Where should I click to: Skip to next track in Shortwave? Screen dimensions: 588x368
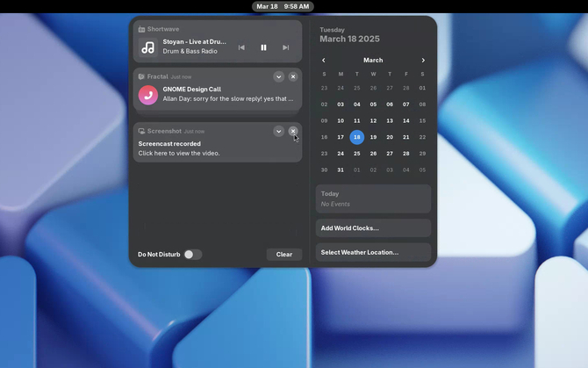click(286, 47)
